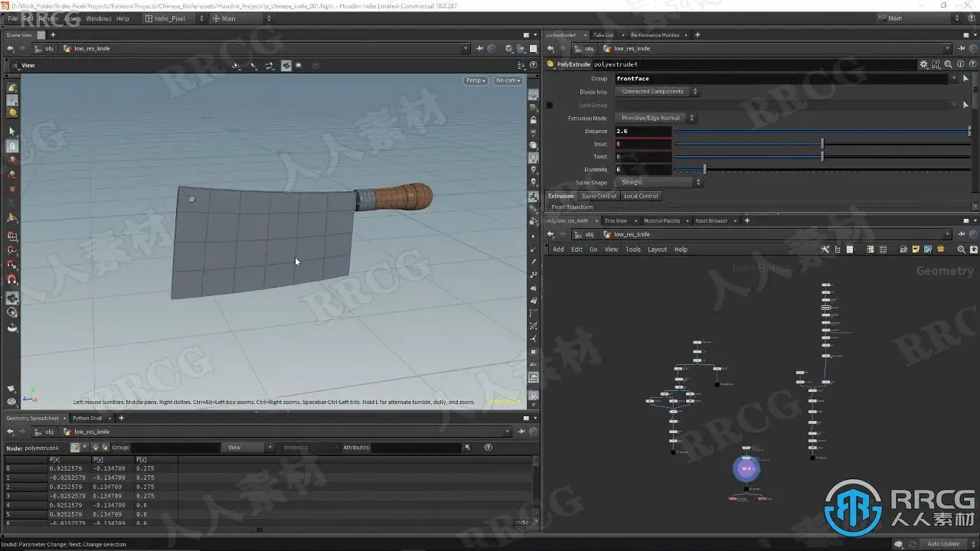The height and width of the screenshot is (551, 980).
Task: Click the gear icon in the PolyExtrude header
Action: coord(924,65)
